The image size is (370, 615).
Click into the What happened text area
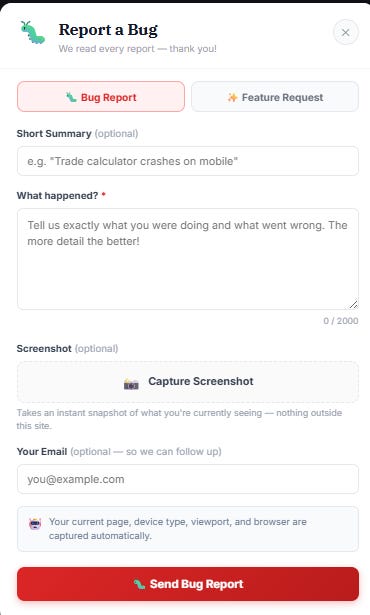coord(188,259)
